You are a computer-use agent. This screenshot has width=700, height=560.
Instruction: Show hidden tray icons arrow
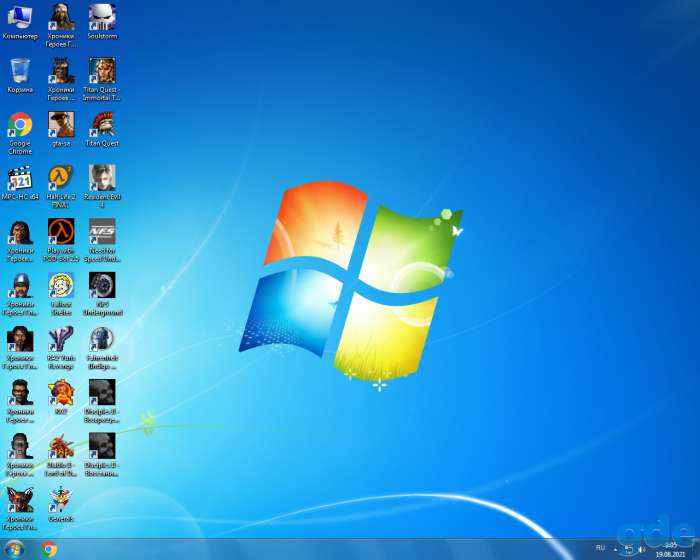click(616, 549)
